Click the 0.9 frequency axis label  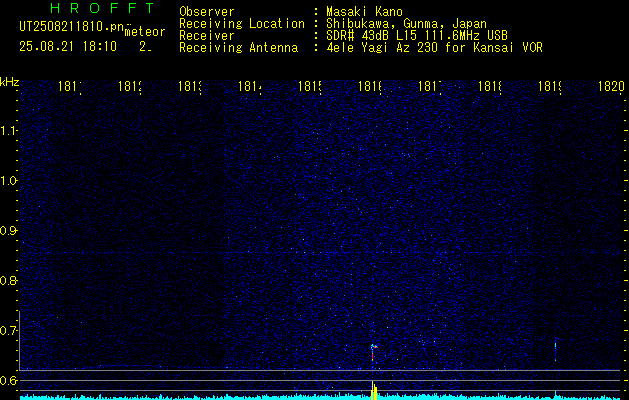(x=9, y=231)
